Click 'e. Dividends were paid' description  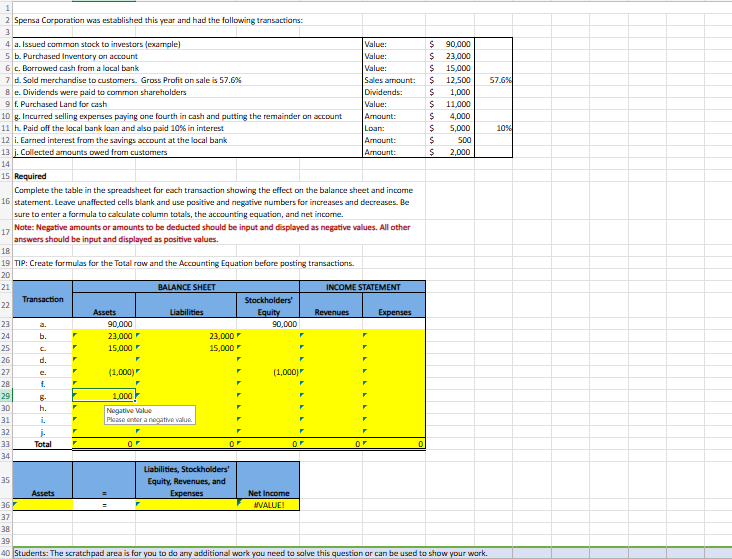(x=100, y=92)
